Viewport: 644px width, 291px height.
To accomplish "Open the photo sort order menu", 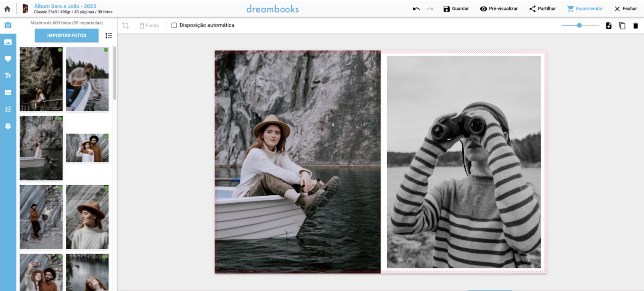I will tap(108, 36).
